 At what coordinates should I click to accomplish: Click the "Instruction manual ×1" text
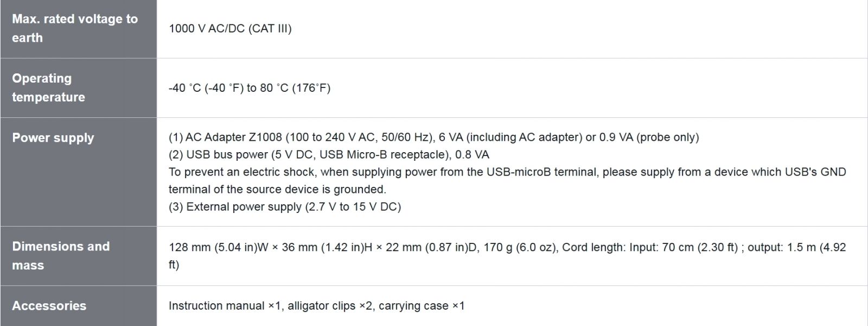(x=225, y=306)
